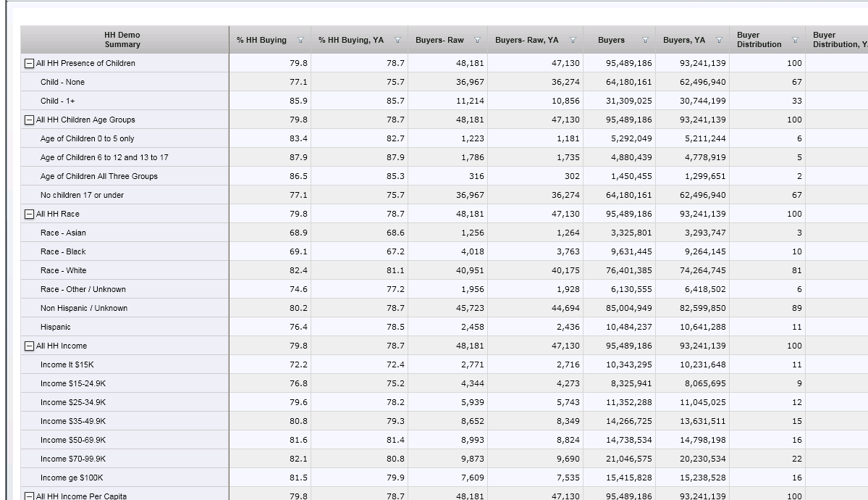Viewport: 868px width, 500px height.
Task: Click the Buyer Distribution column header label
Action: (759, 40)
